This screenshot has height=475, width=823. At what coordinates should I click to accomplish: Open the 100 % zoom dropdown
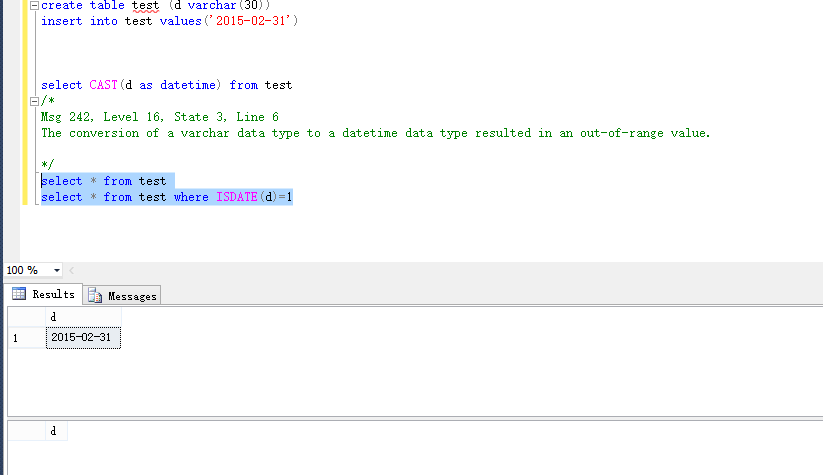[57, 270]
